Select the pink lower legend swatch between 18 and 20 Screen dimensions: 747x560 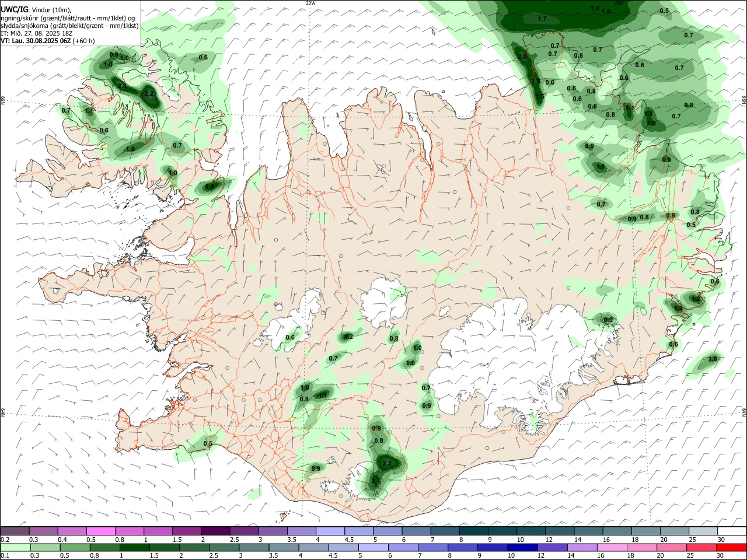641,548
